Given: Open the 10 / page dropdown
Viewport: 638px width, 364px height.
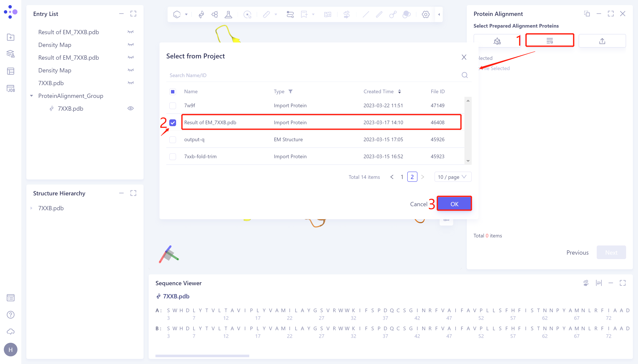Looking at the screenshot, I should [x=453, y=177].
